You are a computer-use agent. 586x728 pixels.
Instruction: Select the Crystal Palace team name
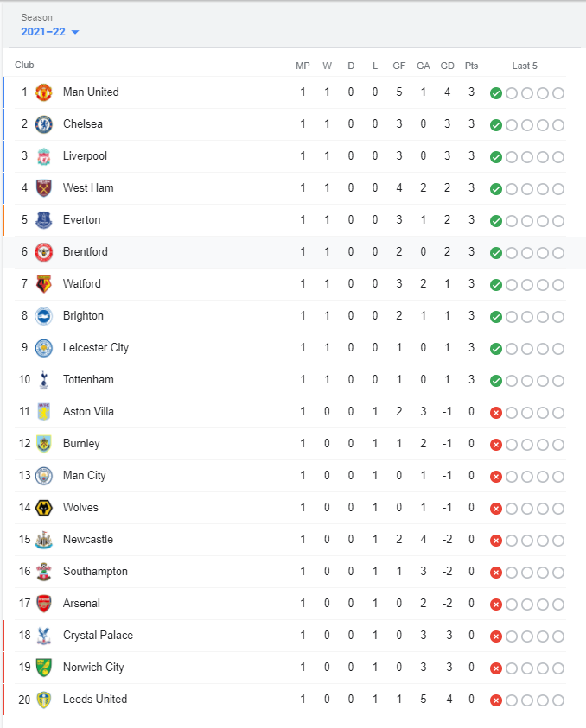(x=98, y=635)
